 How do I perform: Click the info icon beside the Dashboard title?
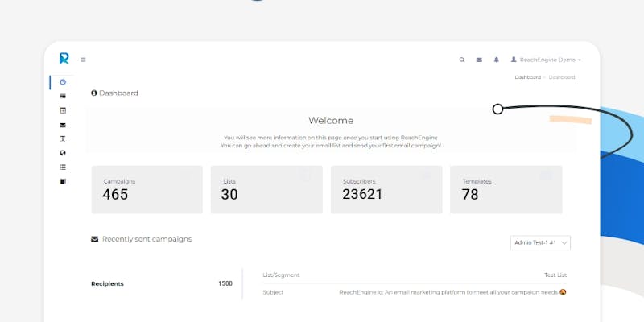94,93
